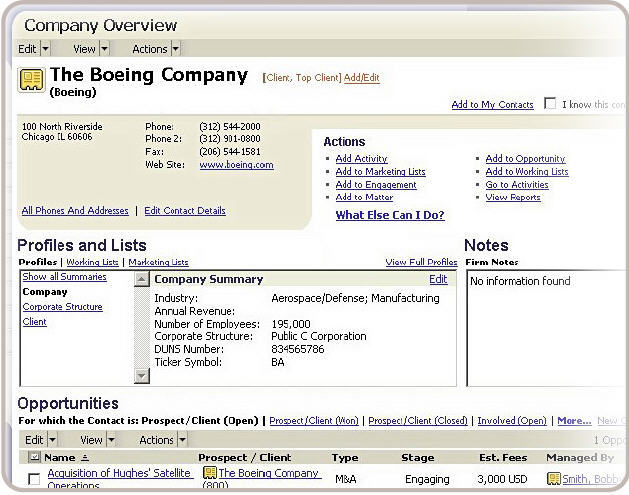Sort by Stage column header

click(418, 458)
